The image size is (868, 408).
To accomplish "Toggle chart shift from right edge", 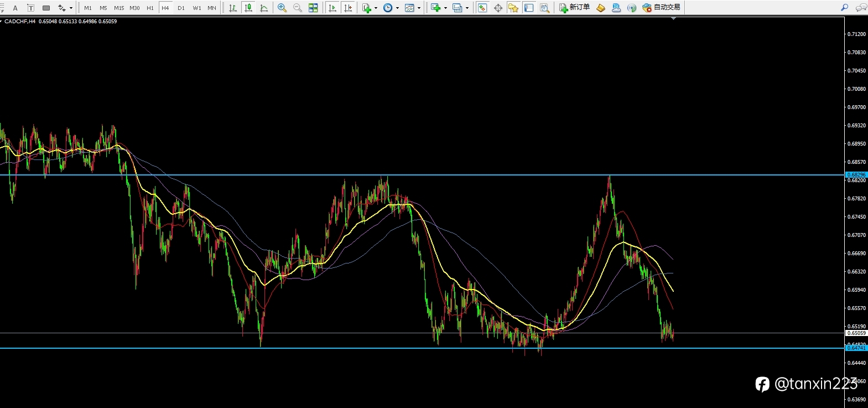I will (x=347, y=8).
